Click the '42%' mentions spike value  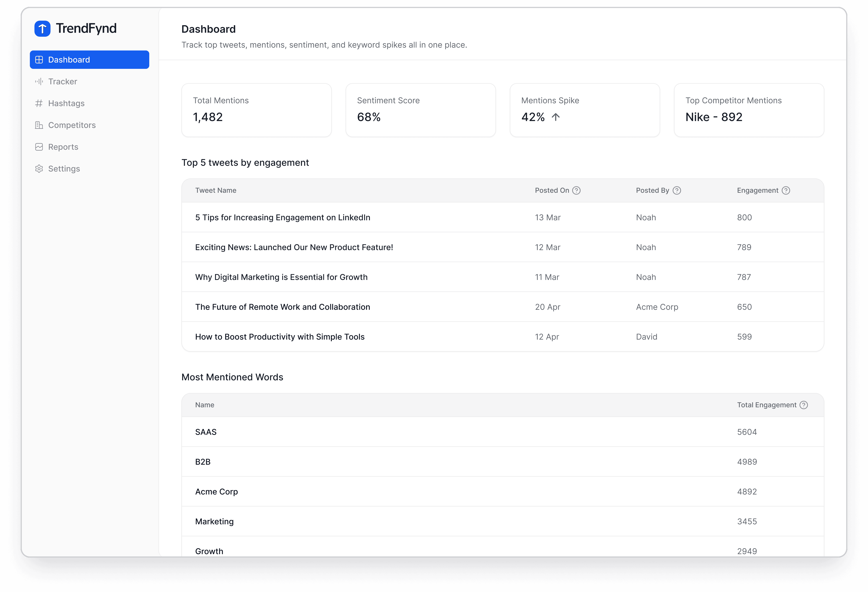533,117
